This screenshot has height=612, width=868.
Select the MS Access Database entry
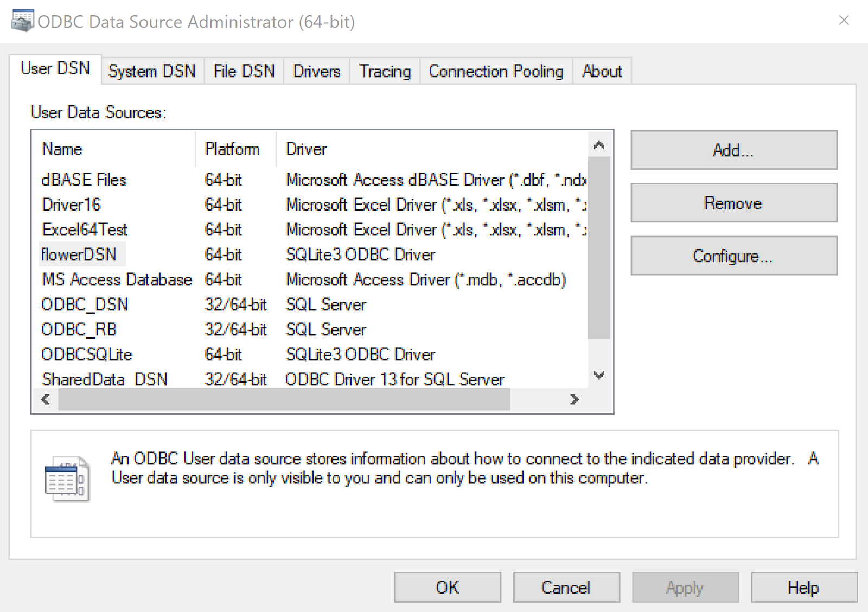(117, 279)
